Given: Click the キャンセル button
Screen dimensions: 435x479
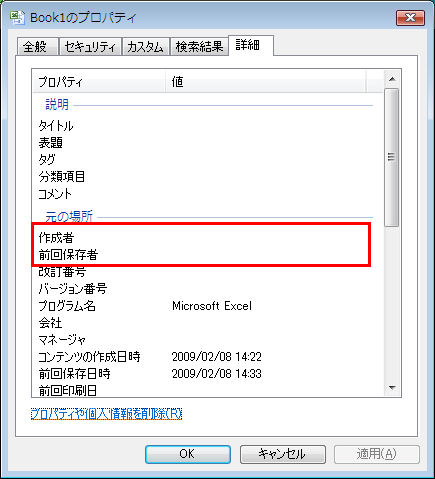Looking at the screenshot, I should click(282, 454).
